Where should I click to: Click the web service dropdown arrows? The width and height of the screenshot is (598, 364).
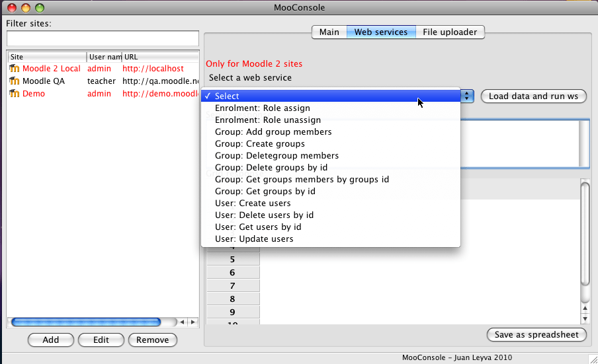467,96
